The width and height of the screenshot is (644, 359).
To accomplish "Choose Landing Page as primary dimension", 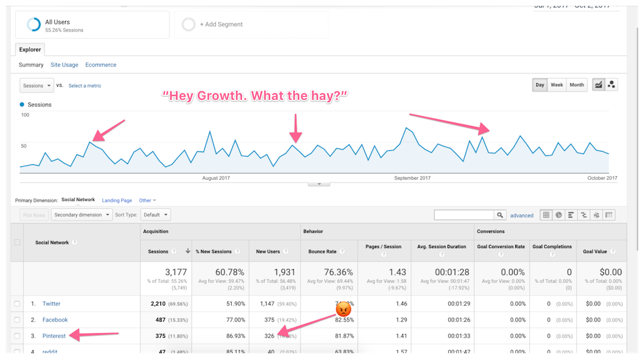I will (117, 200).
